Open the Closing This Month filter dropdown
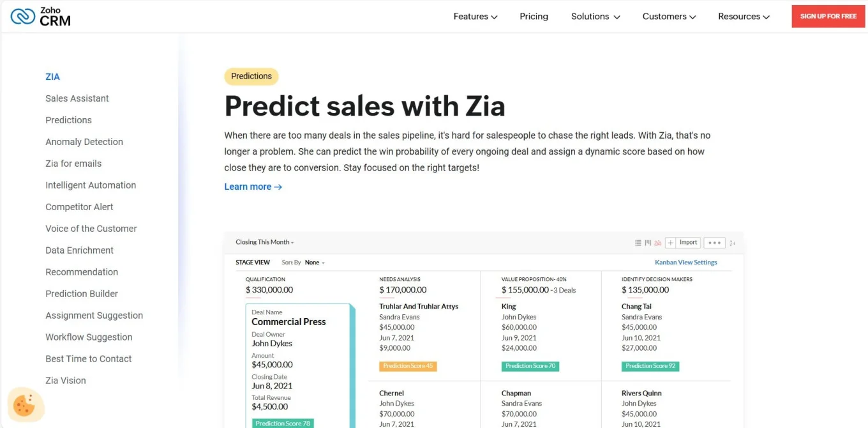This screenshot has height=428, width=868. [264, 242]
